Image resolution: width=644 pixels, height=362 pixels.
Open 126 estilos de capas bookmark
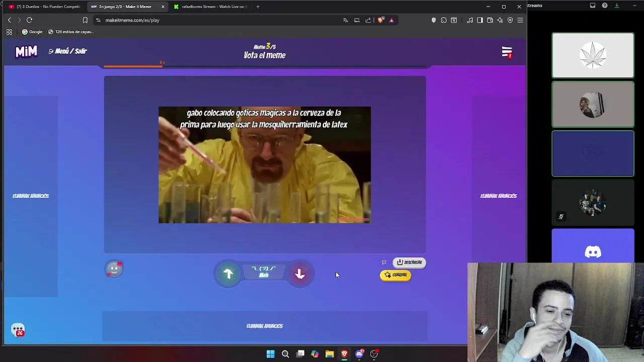click(71, 32)
